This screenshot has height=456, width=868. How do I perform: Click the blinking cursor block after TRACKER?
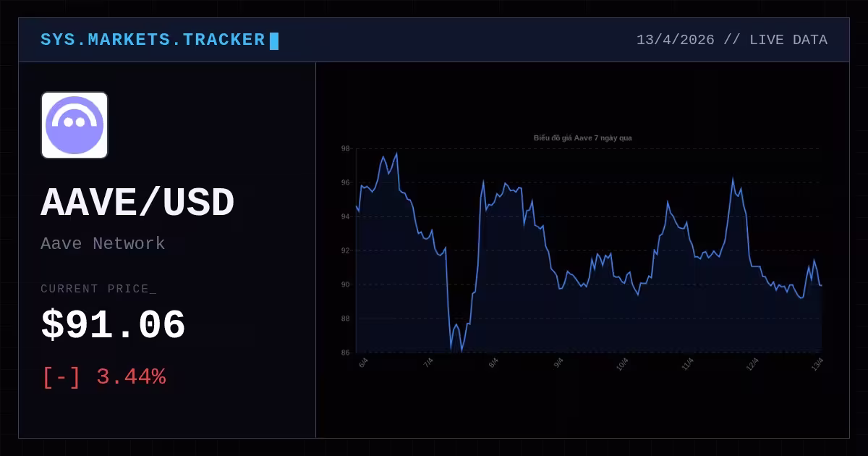coord(274,41)
